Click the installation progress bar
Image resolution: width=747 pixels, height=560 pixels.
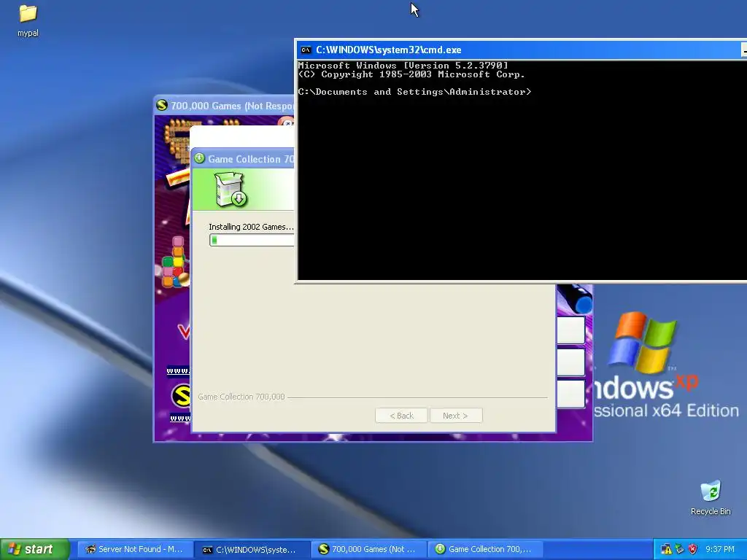point(252,240)
